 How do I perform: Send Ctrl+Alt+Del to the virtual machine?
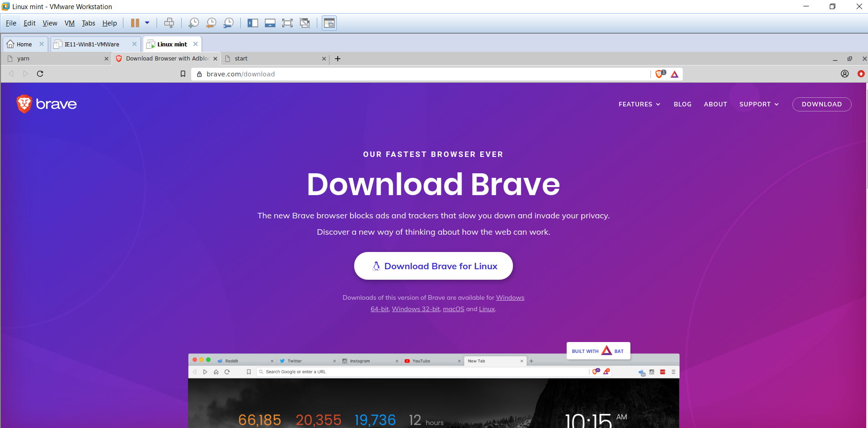pyautogui.click(x=169, y=23)
